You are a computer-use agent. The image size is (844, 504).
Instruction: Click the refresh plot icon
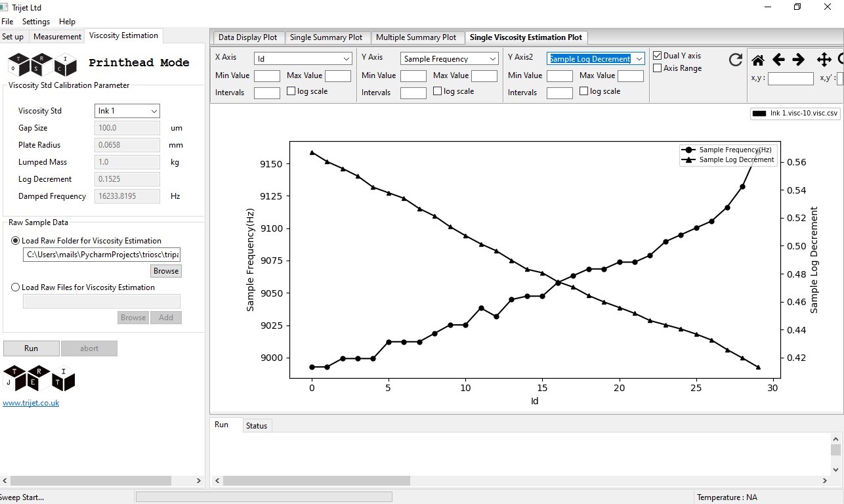coord(736,60)
